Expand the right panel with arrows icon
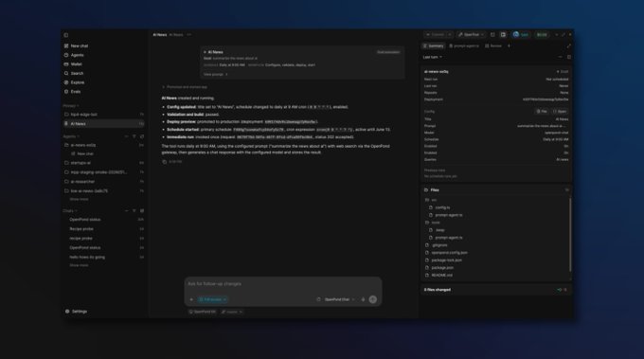This screenshot has height=359, width=644. pos(569,46)
